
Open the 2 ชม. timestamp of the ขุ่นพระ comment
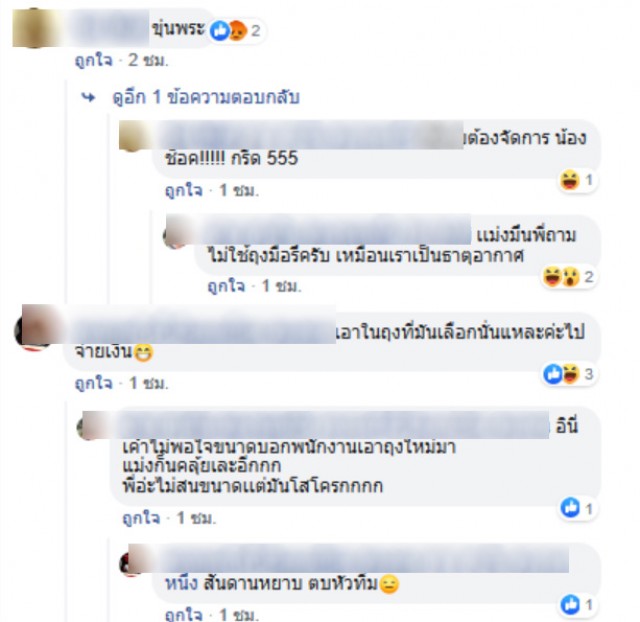coord(149,60)
